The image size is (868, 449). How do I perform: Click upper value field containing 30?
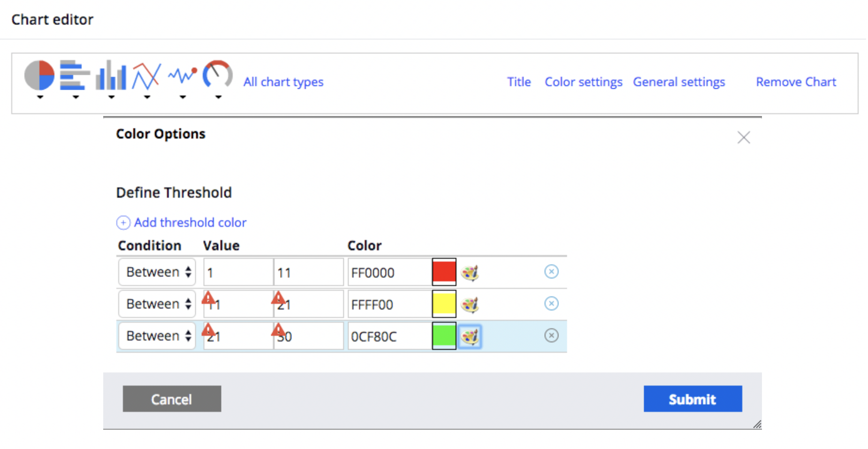click(x=309, y=336)
